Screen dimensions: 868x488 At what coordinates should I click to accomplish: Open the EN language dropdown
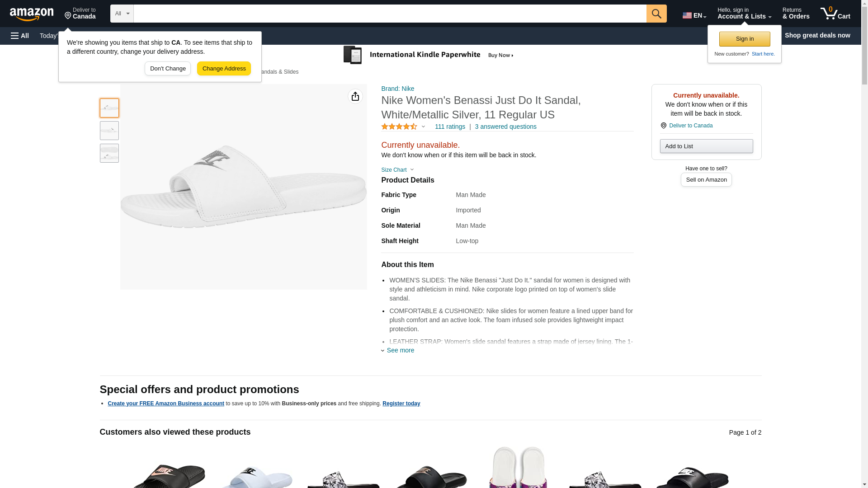[694, 15]
